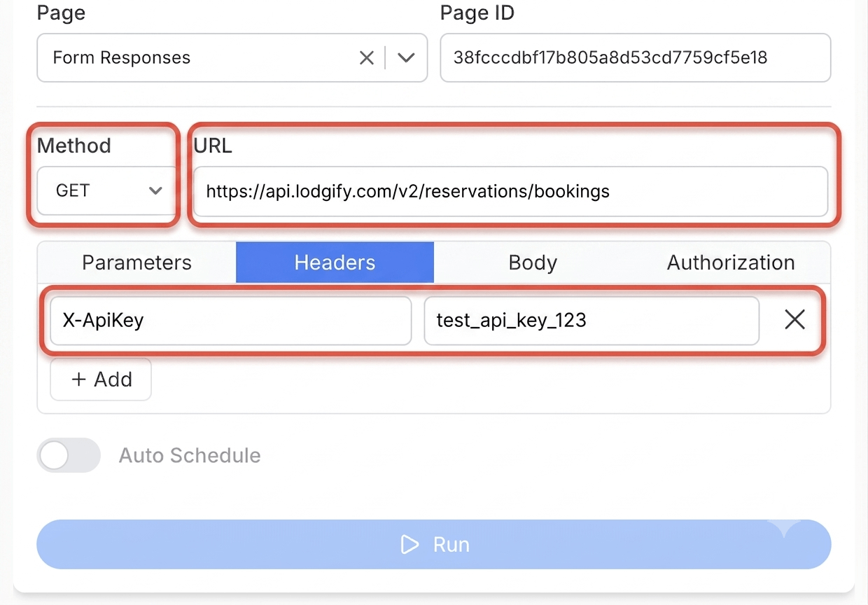Click the Form Responses page combo box
This screenshot has width=868, height=605.
[x=232, y=57]
